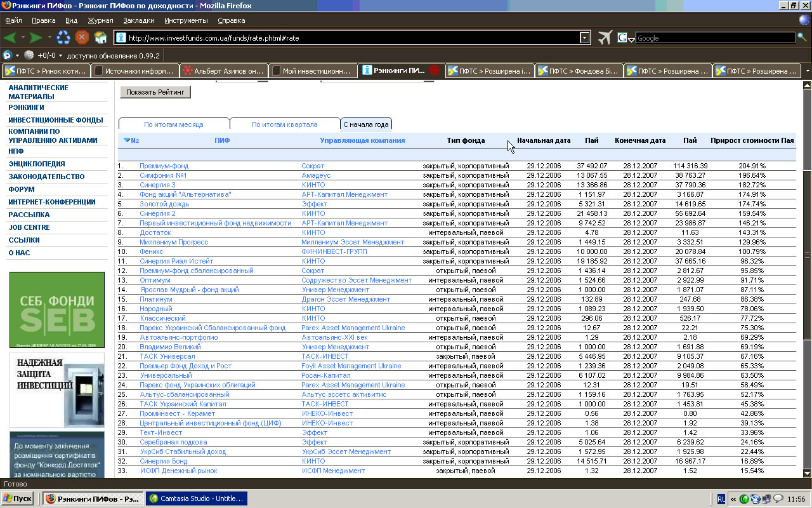
Task: Click the magnifier search icon by the Google box
Action: click(802, 37)
